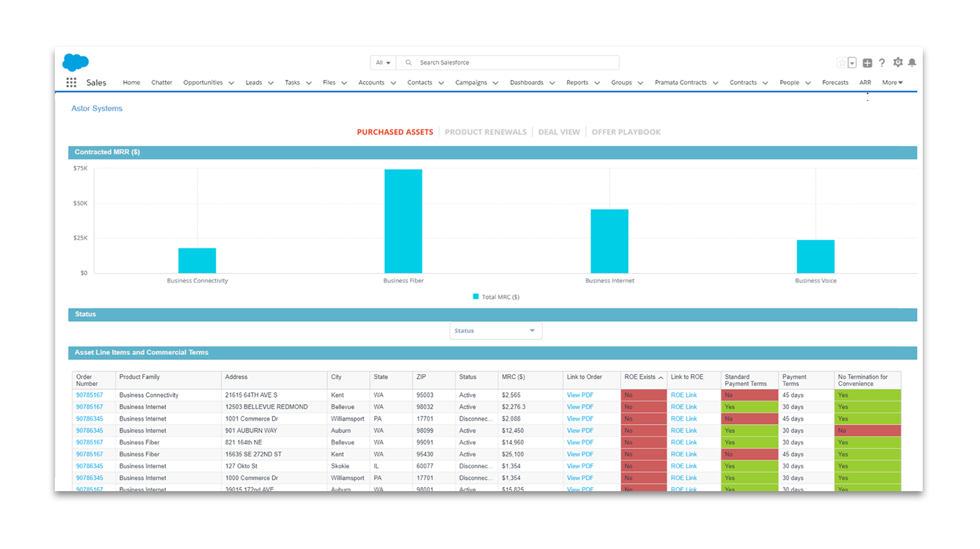Open the Status filter dropdown
This screenshot has height=549, width=980.
tap(495, 331)
